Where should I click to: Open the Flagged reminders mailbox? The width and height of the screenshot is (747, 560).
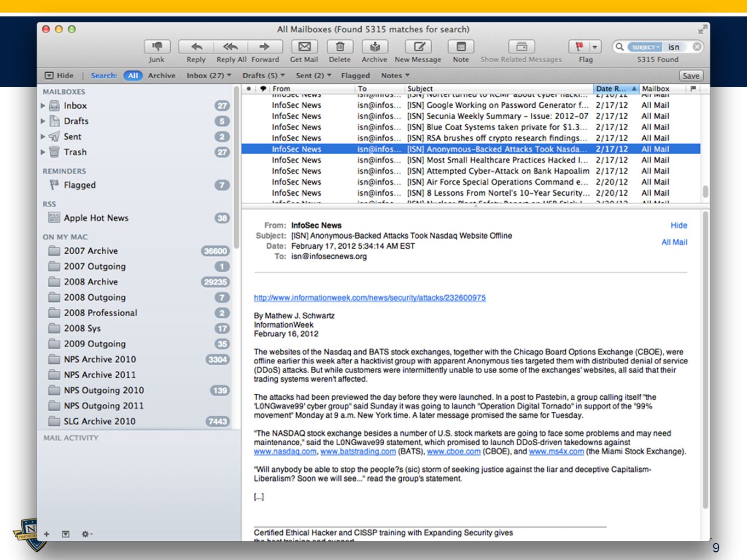(x=136, y=185)
